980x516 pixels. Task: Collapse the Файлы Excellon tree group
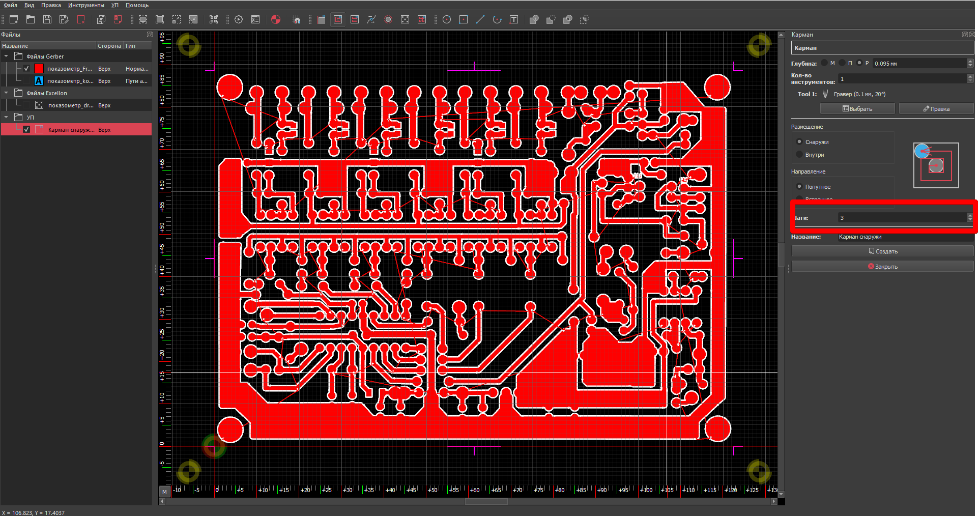pyautogui.click(x=6, y=93)
